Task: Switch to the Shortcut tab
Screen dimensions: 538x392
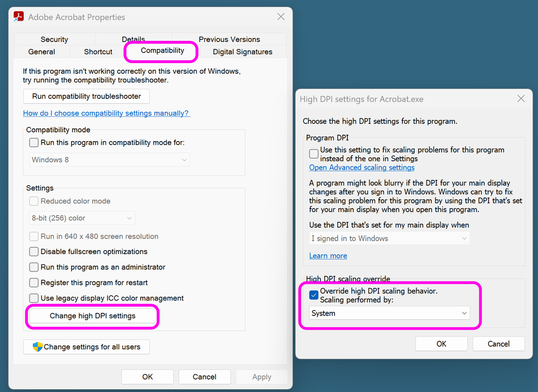Action: [98, 52]
